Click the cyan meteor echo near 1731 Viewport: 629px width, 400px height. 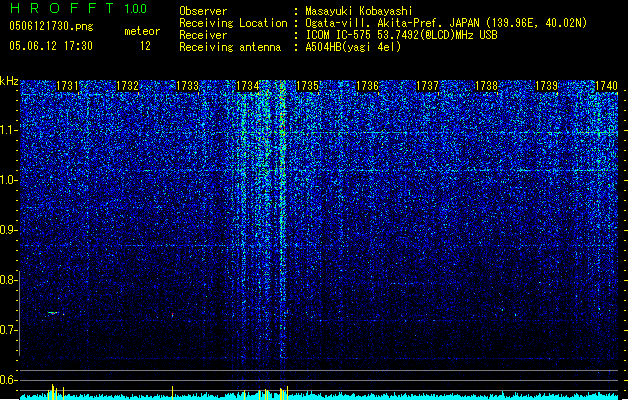coord(53,313)
